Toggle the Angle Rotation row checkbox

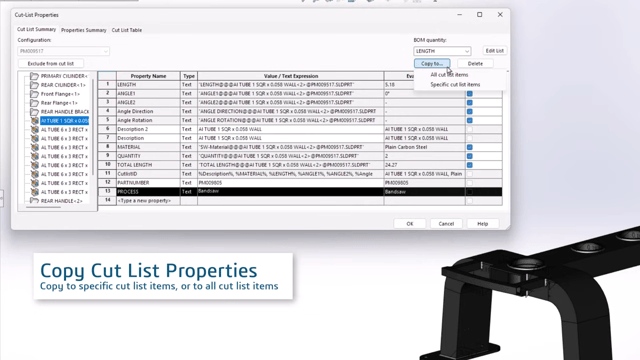point(470,120)
